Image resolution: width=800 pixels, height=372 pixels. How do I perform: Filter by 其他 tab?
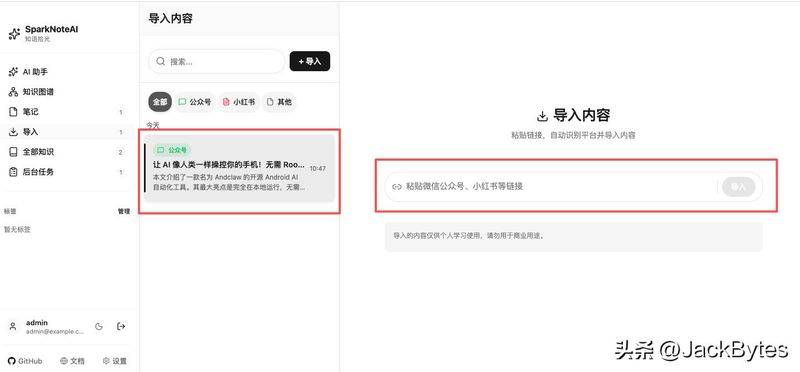click(280, 102)
